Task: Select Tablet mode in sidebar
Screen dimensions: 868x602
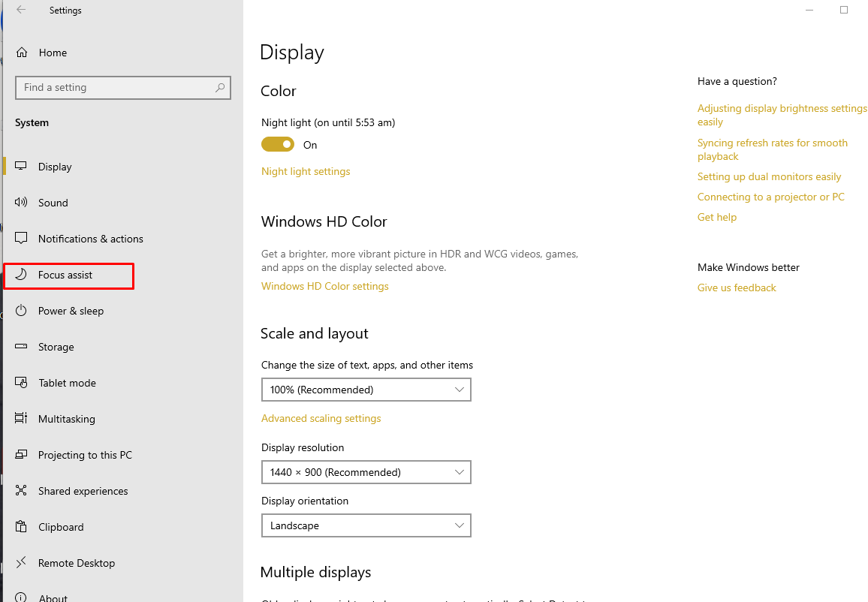Action: pos(67,383)
